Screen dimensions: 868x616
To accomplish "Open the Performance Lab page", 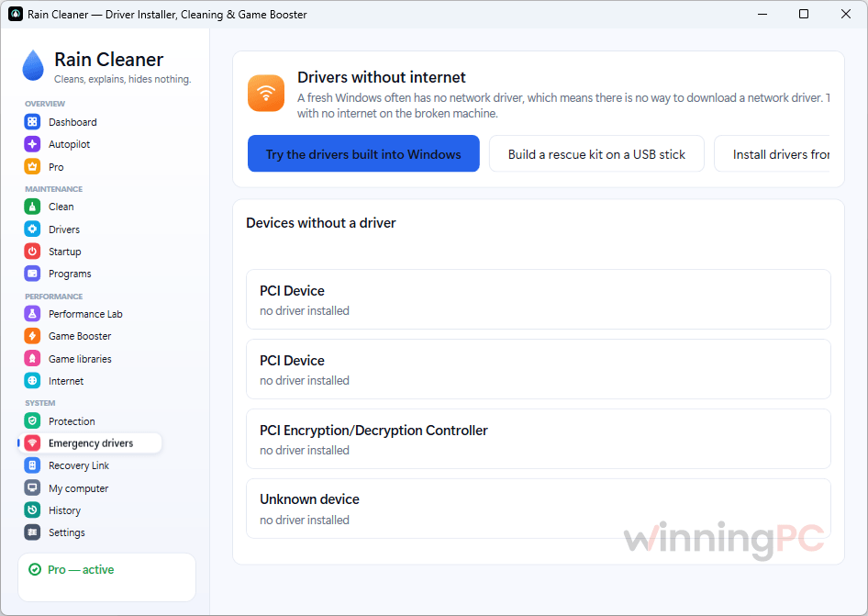I will [90, 314].
